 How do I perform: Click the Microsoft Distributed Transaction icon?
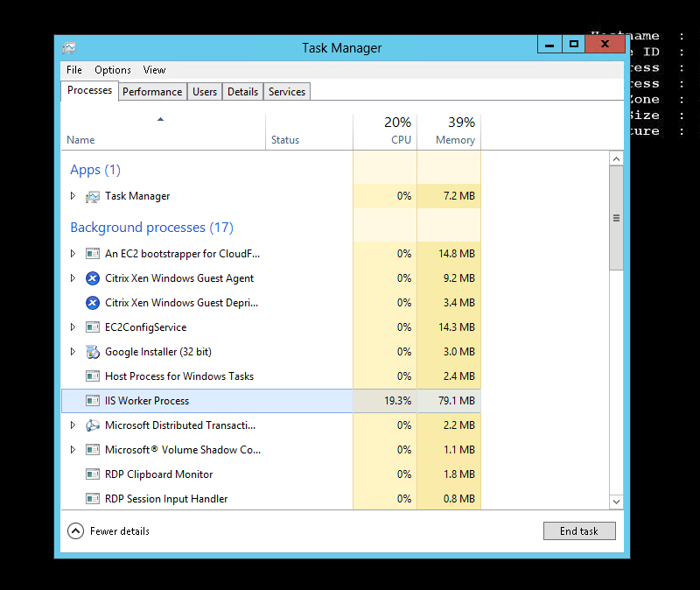(92, 425)
